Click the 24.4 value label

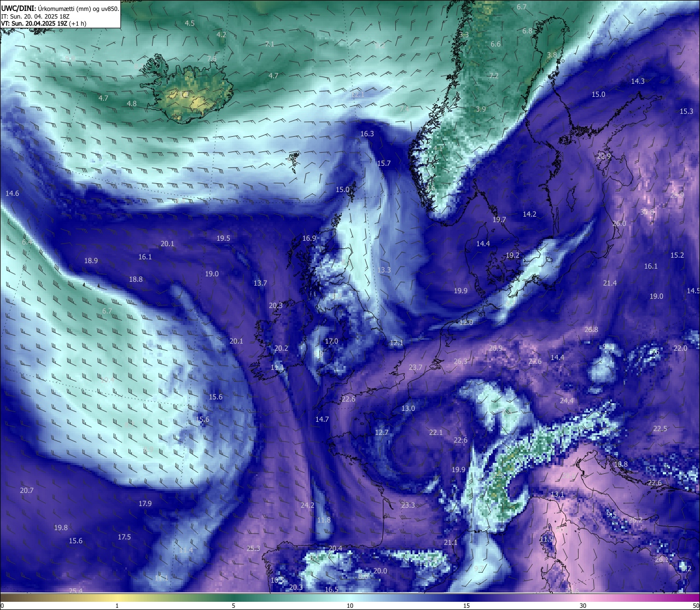[x=567, y=400]
